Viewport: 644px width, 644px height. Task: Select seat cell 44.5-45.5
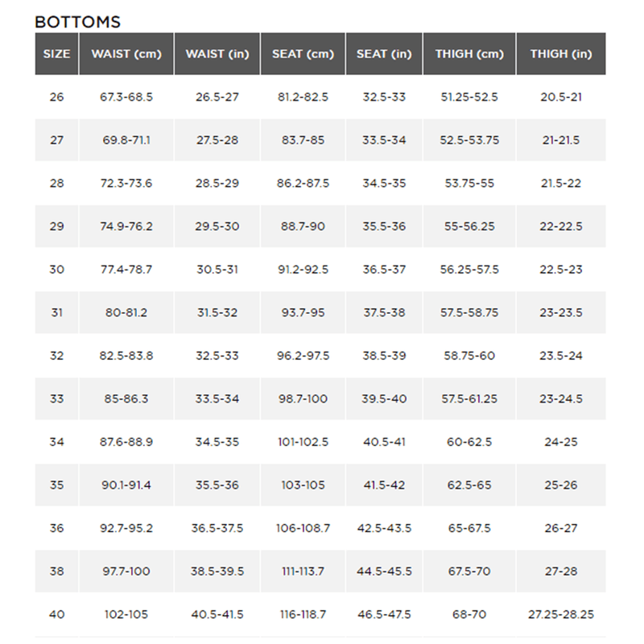(384, 571)
